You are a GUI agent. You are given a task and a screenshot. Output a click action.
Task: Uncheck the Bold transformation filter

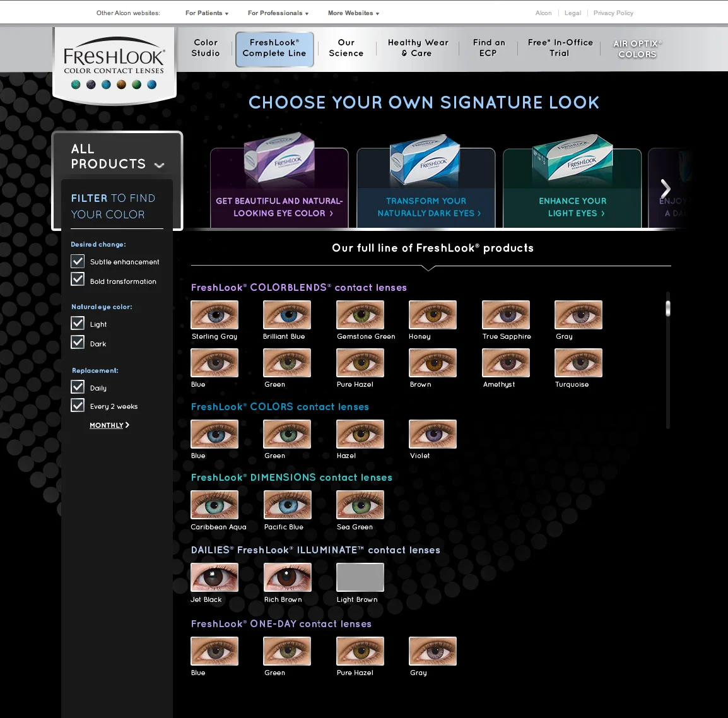click(x=78, y=280)
